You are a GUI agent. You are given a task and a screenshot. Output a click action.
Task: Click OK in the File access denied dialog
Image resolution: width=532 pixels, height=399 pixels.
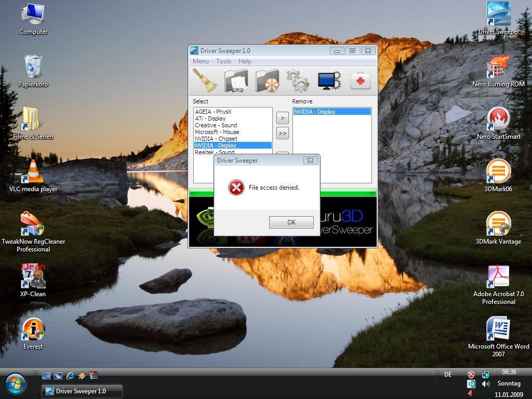(x=291, y=222)
